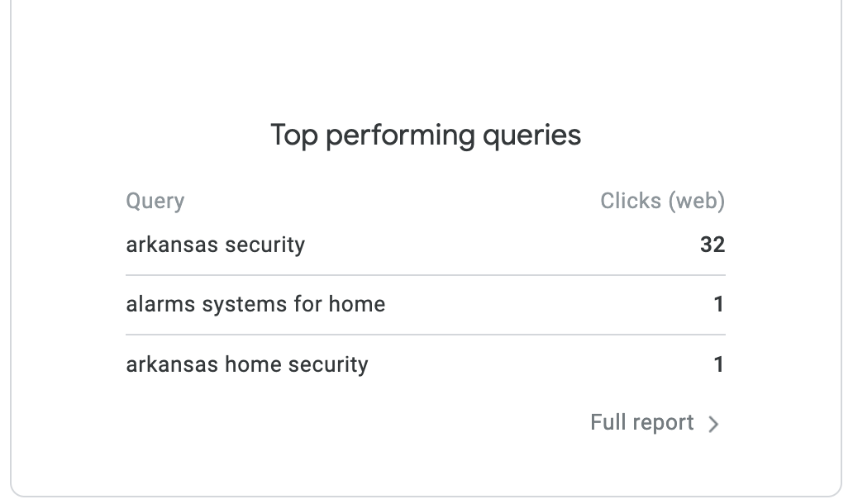The image size is (853, 504).
Task: Select the "arkansas security" query text
Action: click(215, 245)
